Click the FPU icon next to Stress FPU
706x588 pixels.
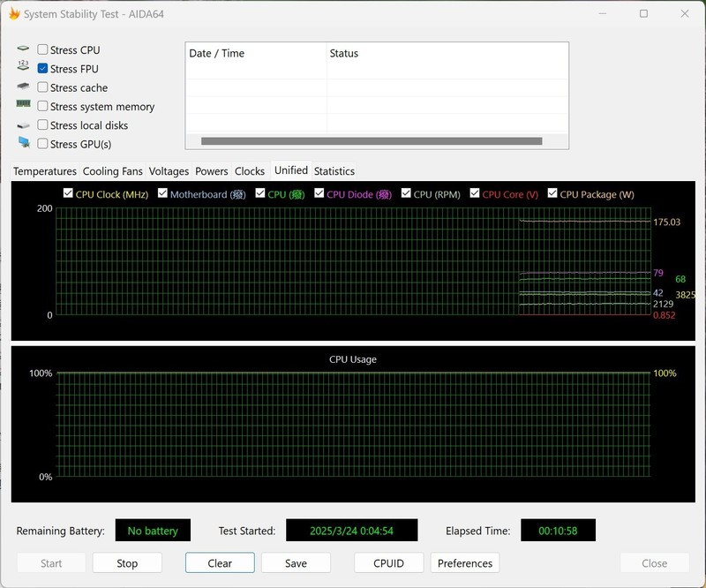[x=25, y=69]
